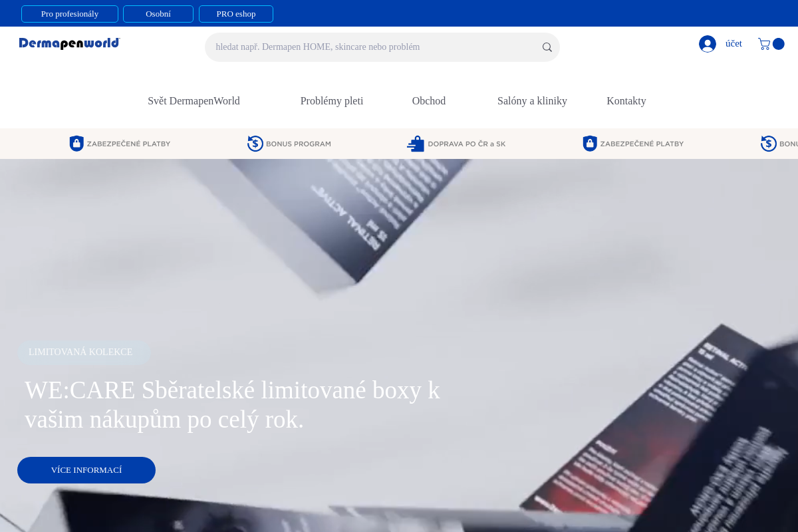Click the delivery bag icon
Image resolution: width=798 pixels, height=532 pixels.
pyautogui.click(x=416, y=144)
